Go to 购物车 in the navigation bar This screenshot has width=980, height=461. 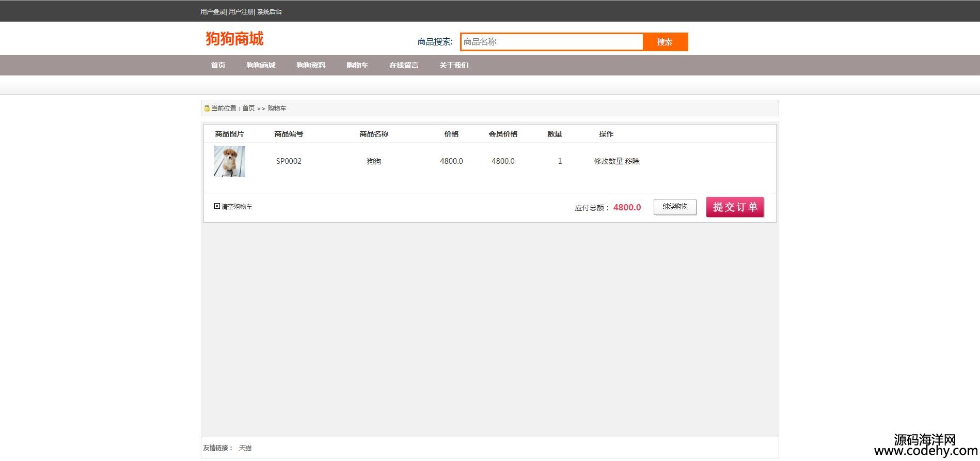(x=357, y=65)
